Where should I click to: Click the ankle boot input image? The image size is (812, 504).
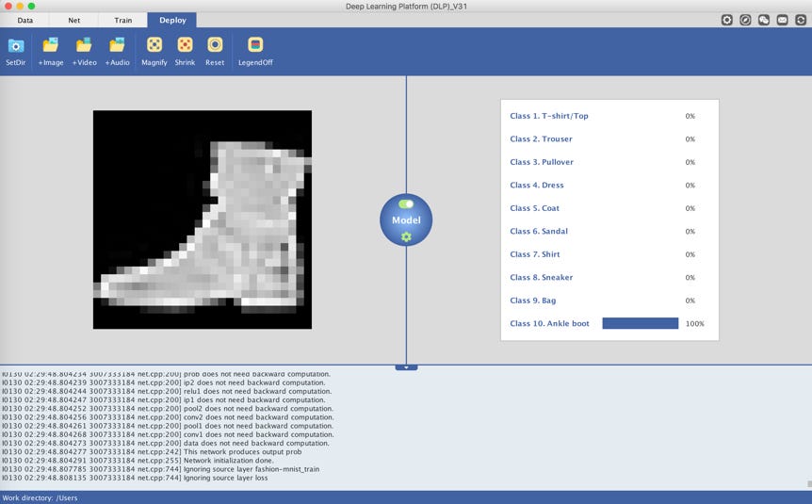click(x=203, y=219)
